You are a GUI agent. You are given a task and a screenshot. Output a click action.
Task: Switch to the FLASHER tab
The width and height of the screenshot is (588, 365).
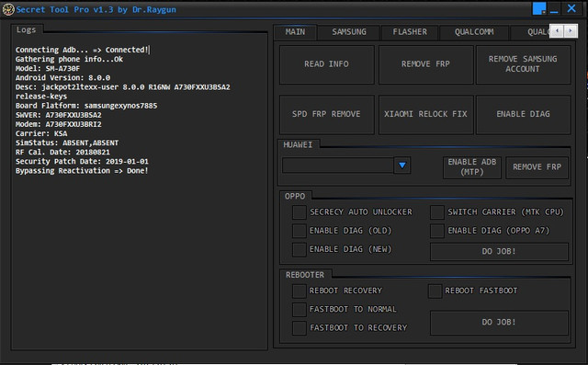pos(410,32)
